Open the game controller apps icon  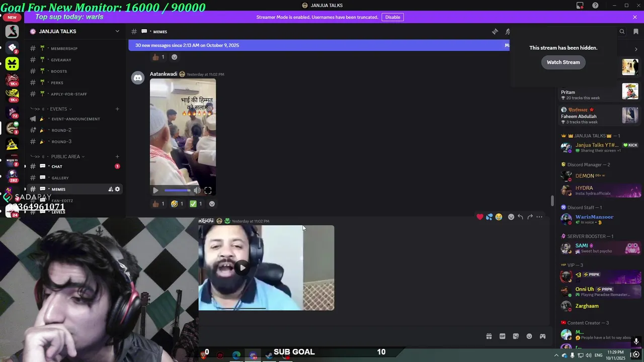[x=543, y=336]
